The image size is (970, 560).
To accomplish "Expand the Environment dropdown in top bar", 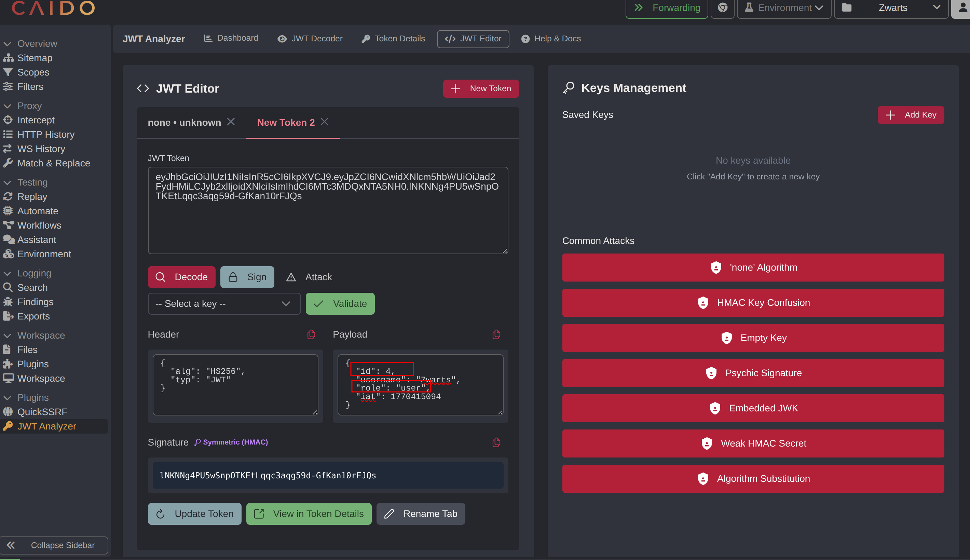I will coord(784,8).
